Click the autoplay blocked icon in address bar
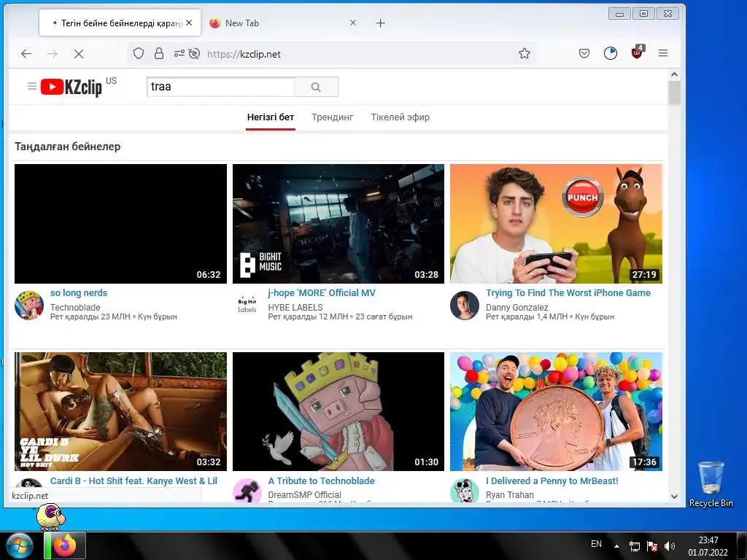Screen dimensions: 747x560 [194, 53]
